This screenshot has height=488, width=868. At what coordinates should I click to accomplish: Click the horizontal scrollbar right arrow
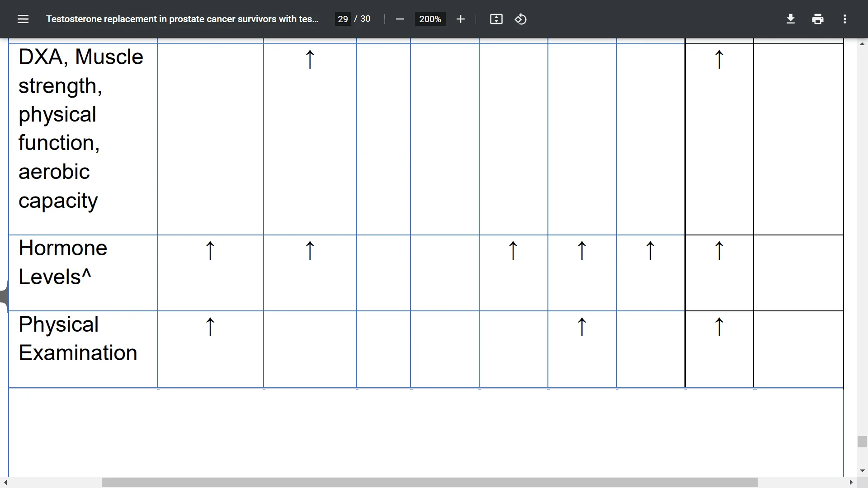[x=851, y=482]
